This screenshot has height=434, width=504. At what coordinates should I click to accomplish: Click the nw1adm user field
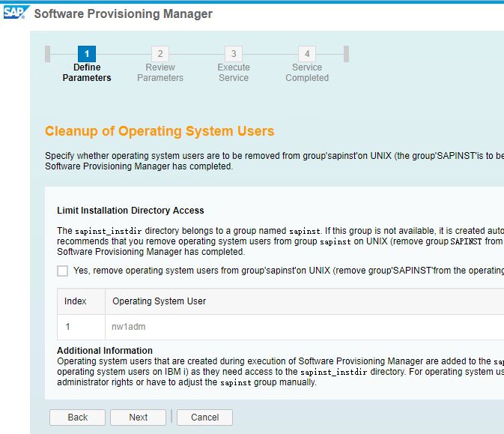pyautogui.click(x=304, y=327)
